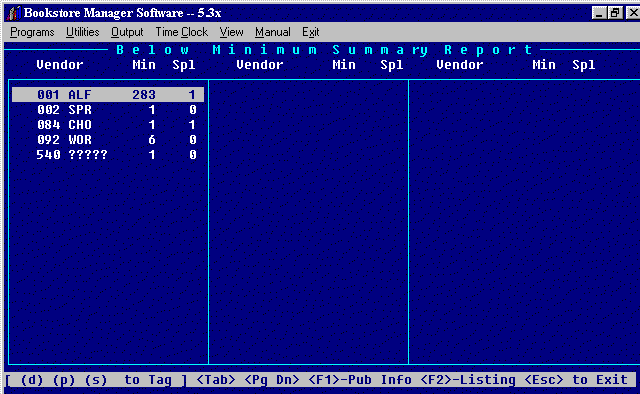
Task: Restore the Bookstore Manager window size
Action: [x=615, y=13]
